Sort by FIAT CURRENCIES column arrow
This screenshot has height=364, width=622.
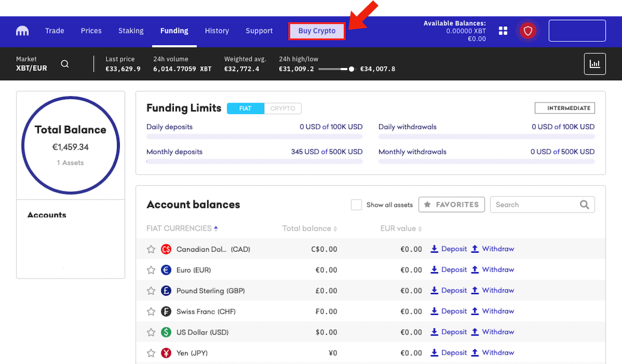(216, 228)
